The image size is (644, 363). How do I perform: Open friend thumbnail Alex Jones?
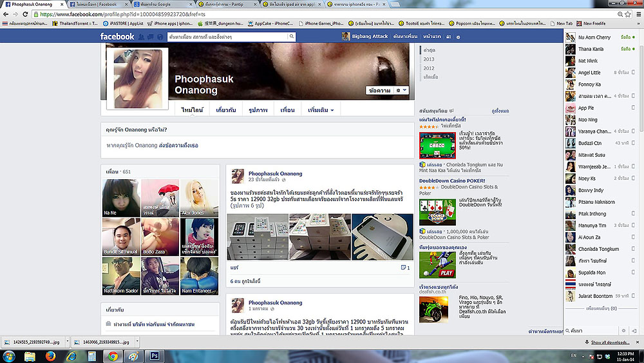coord(199,198)
